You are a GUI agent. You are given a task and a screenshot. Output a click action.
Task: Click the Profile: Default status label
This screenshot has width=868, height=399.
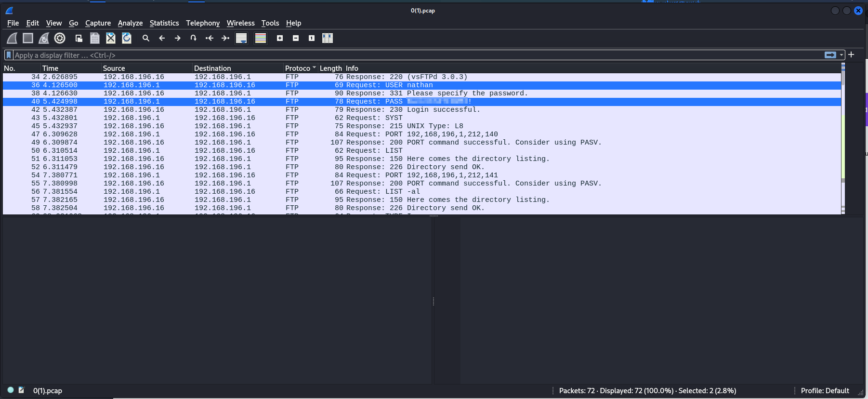pos(825,391)
